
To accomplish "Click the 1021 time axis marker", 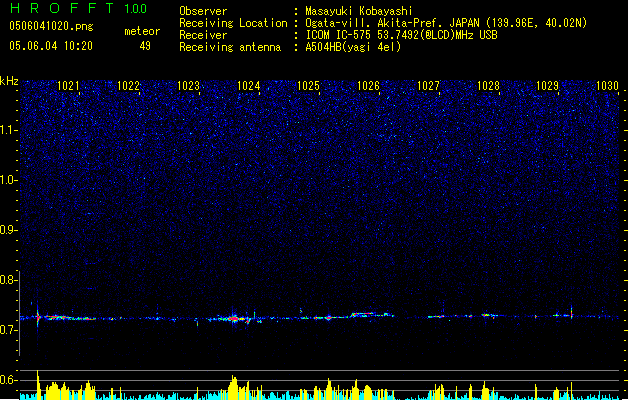I will tap(68, 86).
